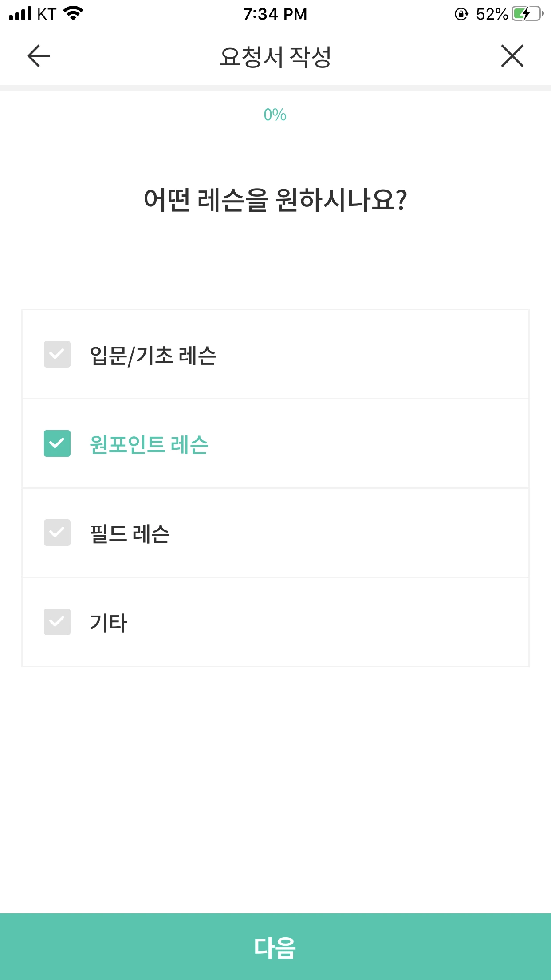Check the 기타 checkbox
The height and width of the screenshot is (980, 551).
tap(57, 622)
